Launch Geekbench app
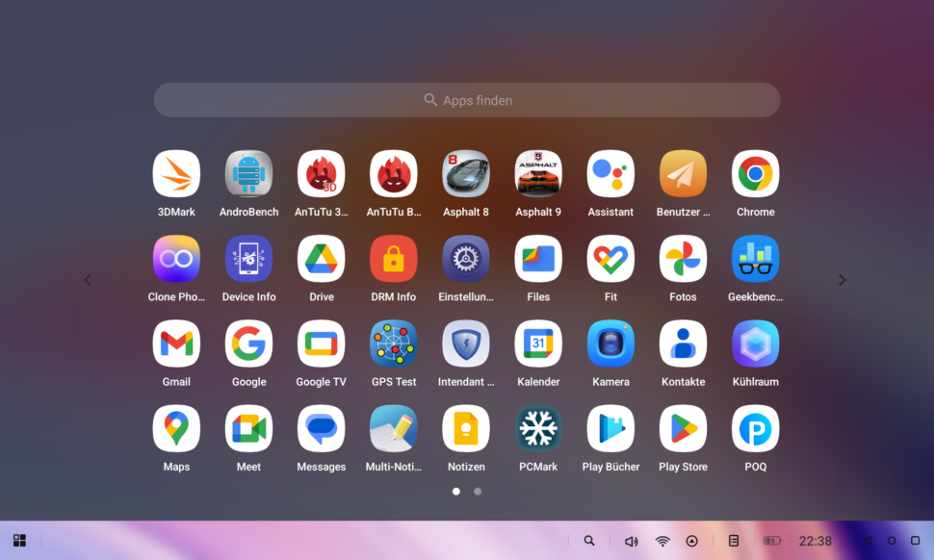 pos(755,259)
